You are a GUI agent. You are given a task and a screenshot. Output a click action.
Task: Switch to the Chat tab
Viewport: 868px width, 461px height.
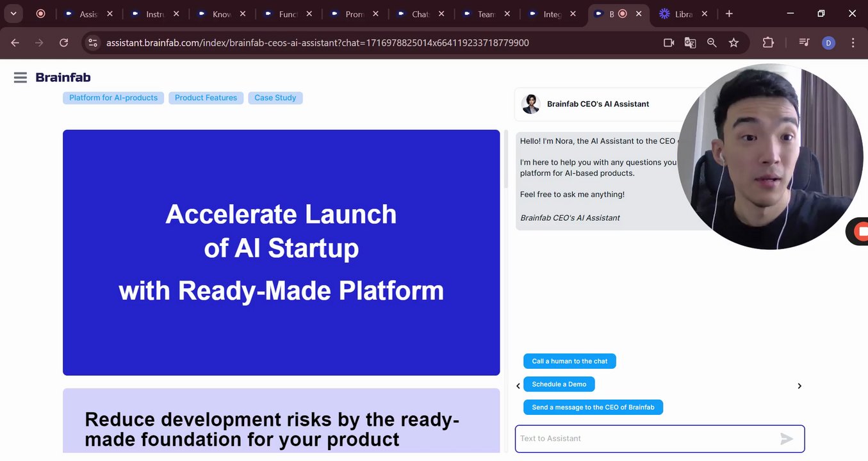[421, 14]
